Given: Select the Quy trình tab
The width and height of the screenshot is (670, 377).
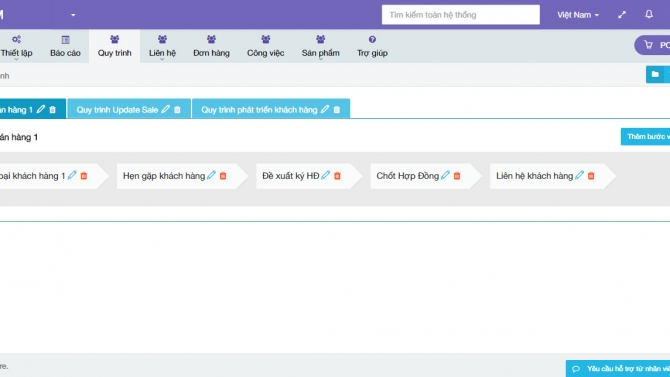Looking at the screenshot, I should point(115,46).
